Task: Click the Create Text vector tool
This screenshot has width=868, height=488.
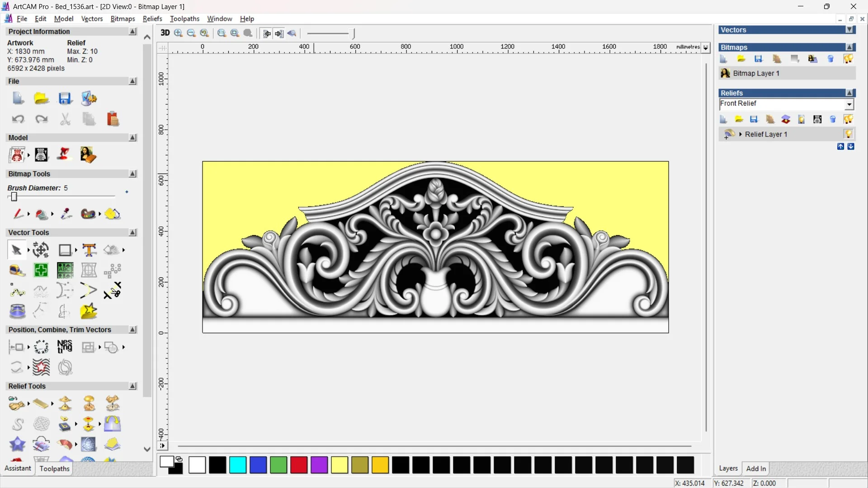Action: (x=89, y=250)
